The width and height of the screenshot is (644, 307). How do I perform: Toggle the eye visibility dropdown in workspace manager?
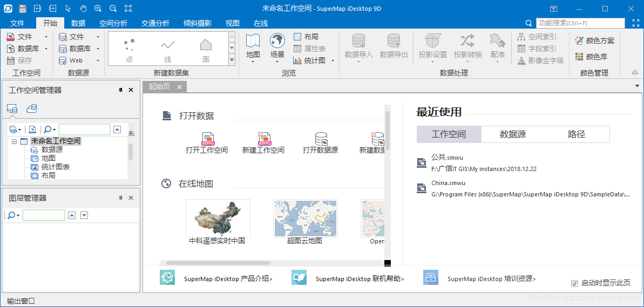tap(15, 129)
